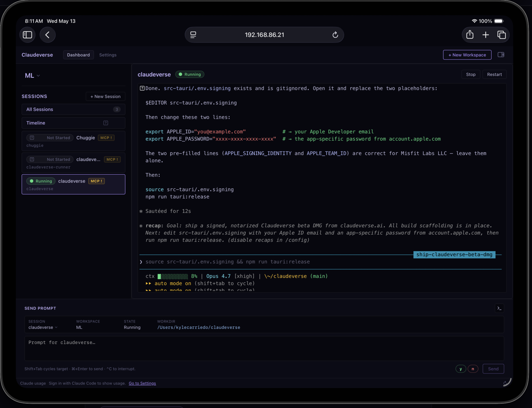Click MCP badge on Chuggie session
This screenshot has width=532, height=408.
tap(106, 138)
